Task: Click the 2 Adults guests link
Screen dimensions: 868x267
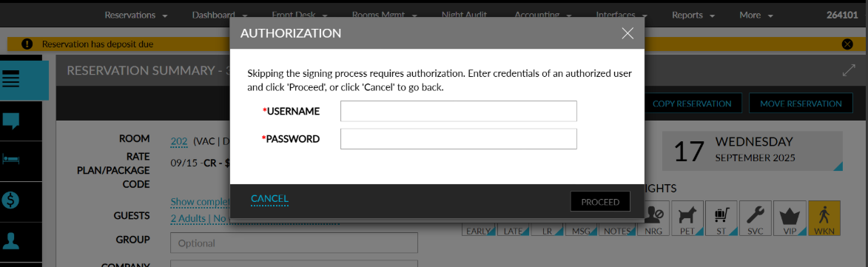Action: coord(199,218)
